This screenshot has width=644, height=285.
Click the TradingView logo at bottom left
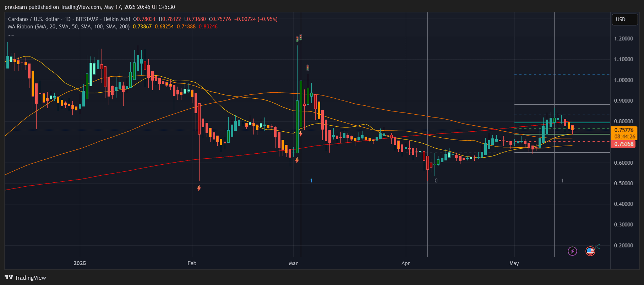[x=25, y=278]
